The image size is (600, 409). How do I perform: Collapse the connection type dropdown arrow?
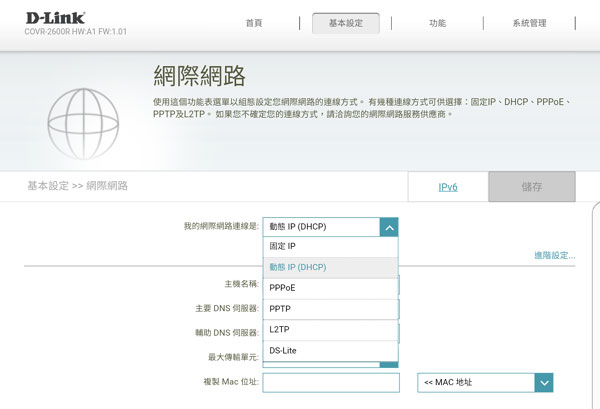[389, 227]
